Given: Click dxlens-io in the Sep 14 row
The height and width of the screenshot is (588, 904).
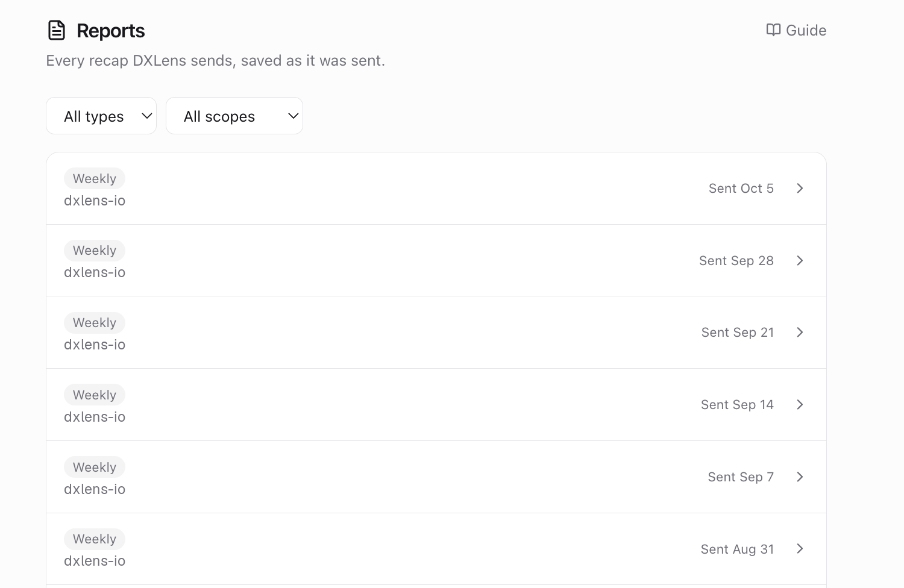Looking at the screenshot, I should click(95, 417).
